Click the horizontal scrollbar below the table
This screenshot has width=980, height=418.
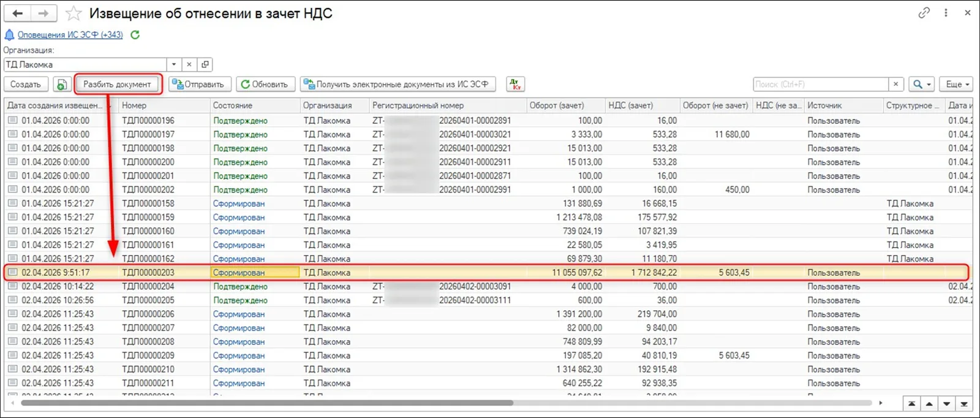pos(267,403)
